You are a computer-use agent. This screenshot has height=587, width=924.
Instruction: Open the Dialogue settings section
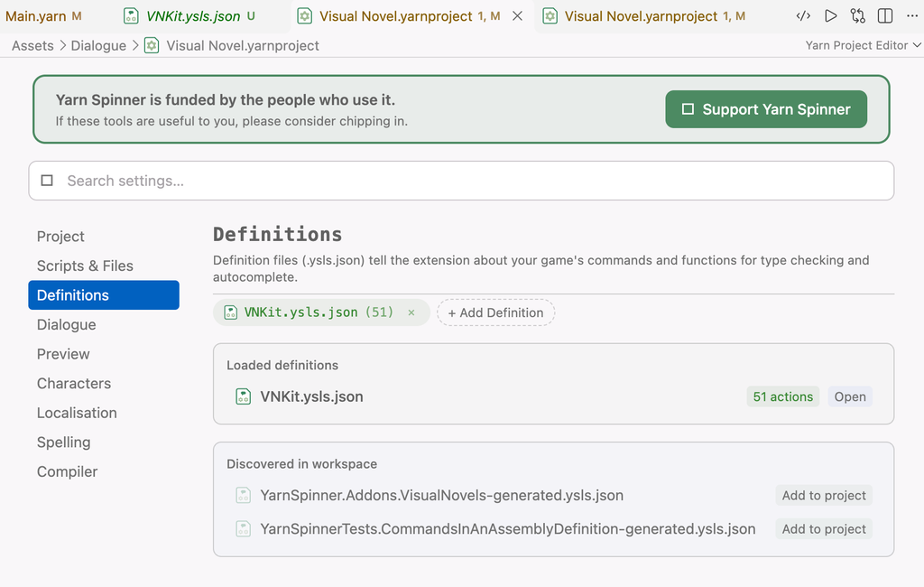104,324
